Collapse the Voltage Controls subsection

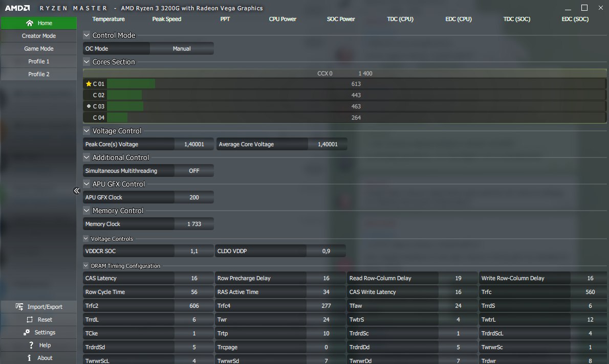86,239
